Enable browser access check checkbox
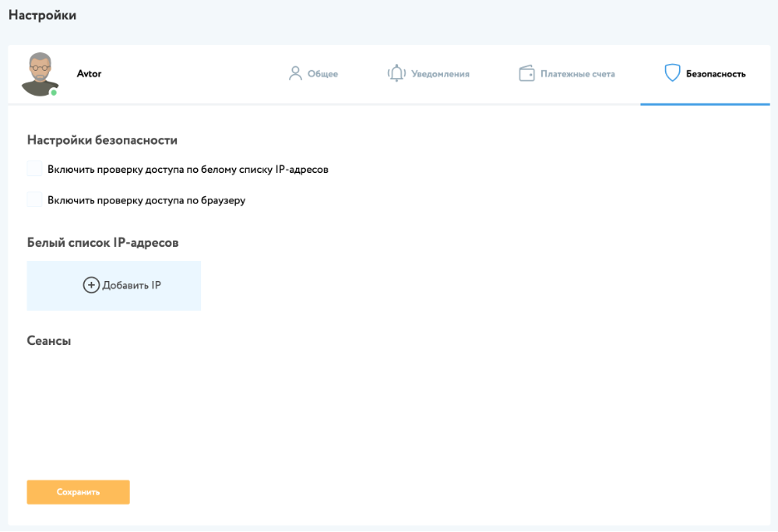 tap(34, 199)
